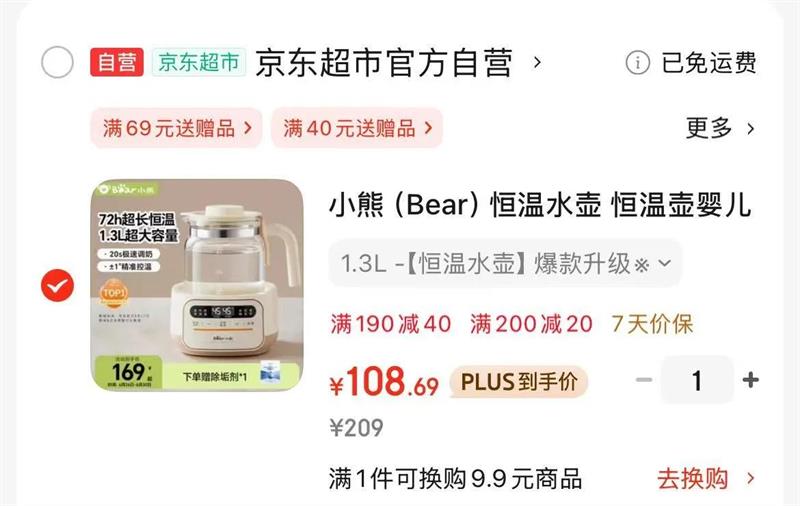Viewport: 800px width, 506px height.
Task: Click the PLUS到手价 badge
Action: [x=519, y=382]
